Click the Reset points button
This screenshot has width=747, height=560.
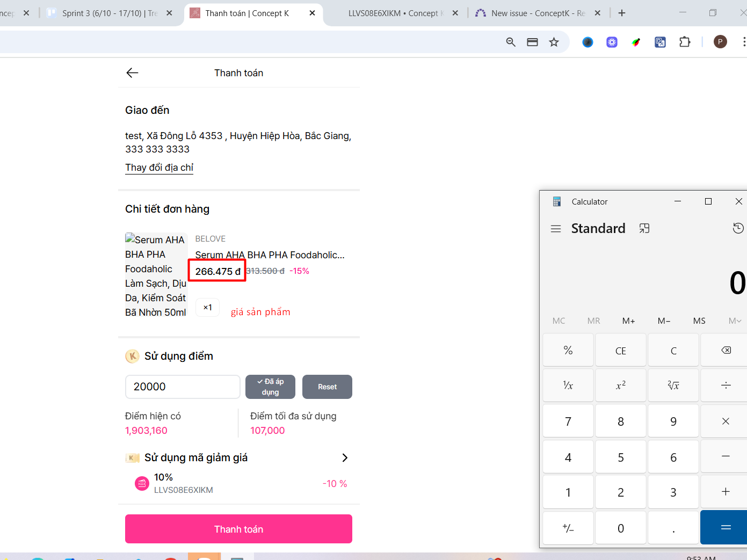coord(327,387)
